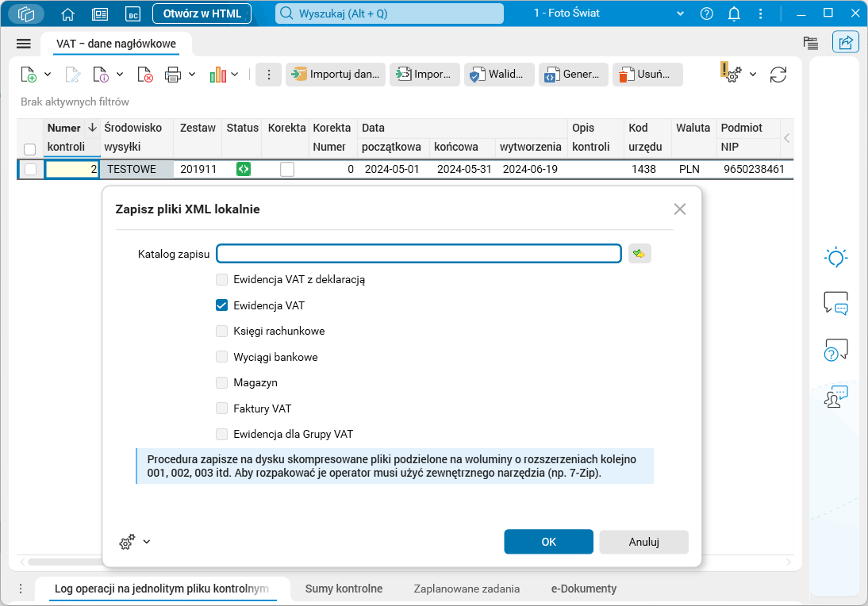Open the bottom panel three-dot menu
Screen dimensions: 868x606
(x=21, y=589)
